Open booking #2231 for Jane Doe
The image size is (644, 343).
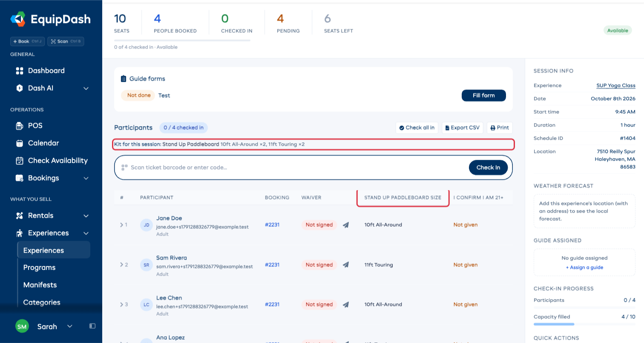point(272,225)
